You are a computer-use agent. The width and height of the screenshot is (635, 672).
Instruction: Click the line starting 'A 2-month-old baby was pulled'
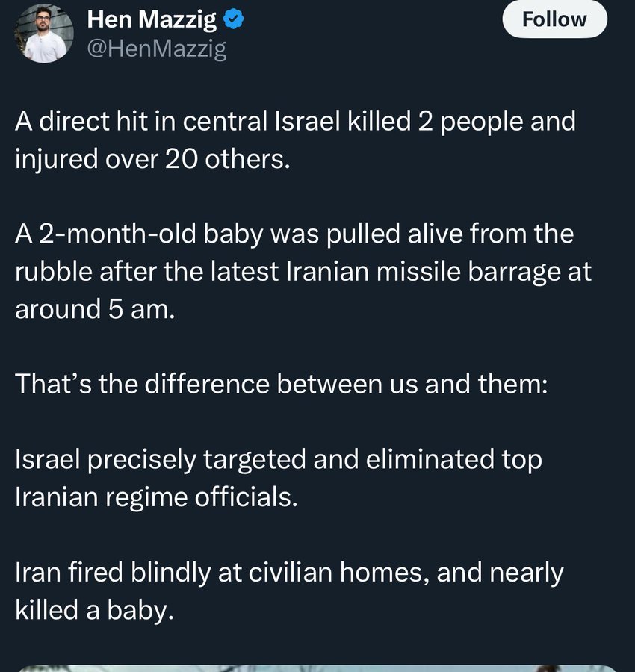point(294,234)
